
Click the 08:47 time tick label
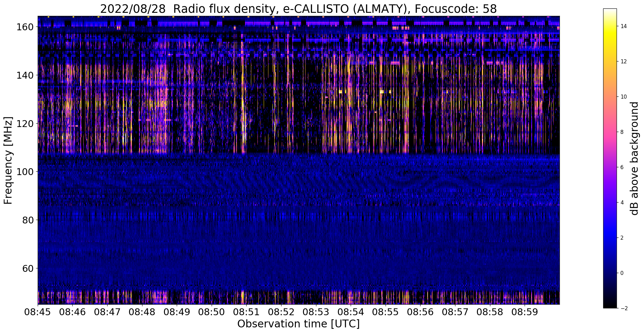coord(107,312)
